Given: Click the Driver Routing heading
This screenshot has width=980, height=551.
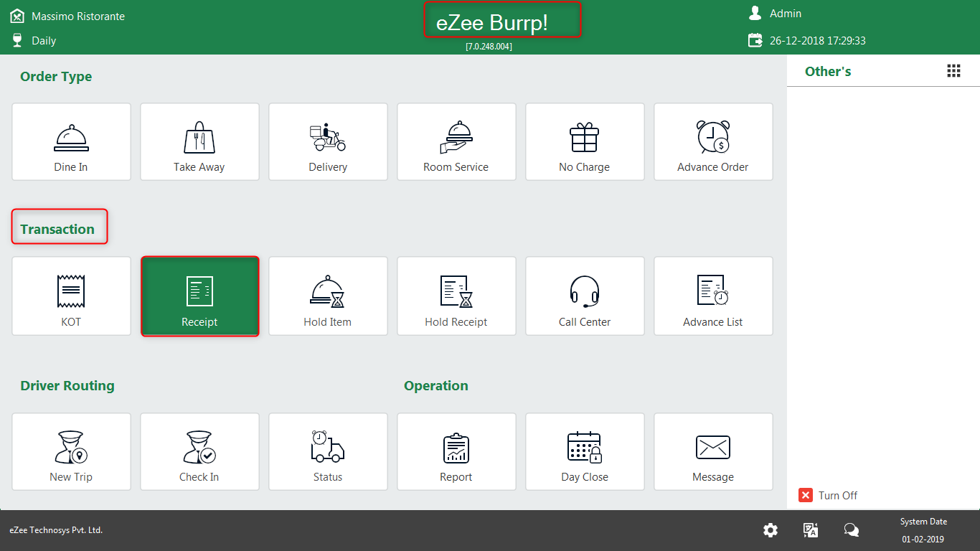Looking at the screenshot, I should 67,386.
